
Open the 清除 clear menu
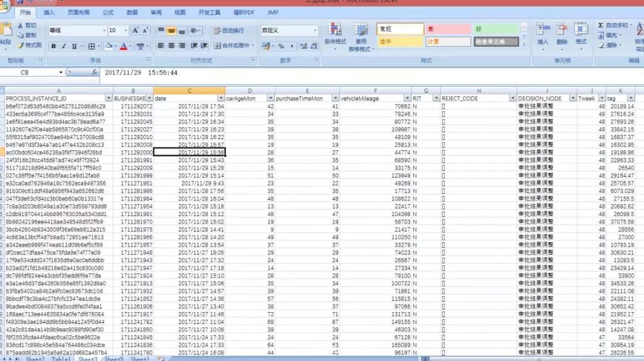tap(609, 45)
